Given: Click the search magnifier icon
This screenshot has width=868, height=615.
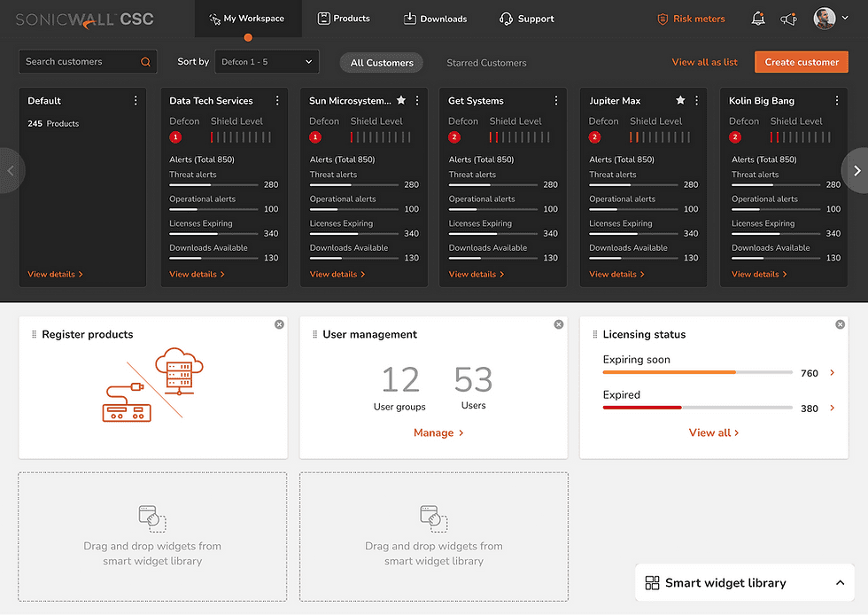Looking at the screenshot, I should (145, 61).
